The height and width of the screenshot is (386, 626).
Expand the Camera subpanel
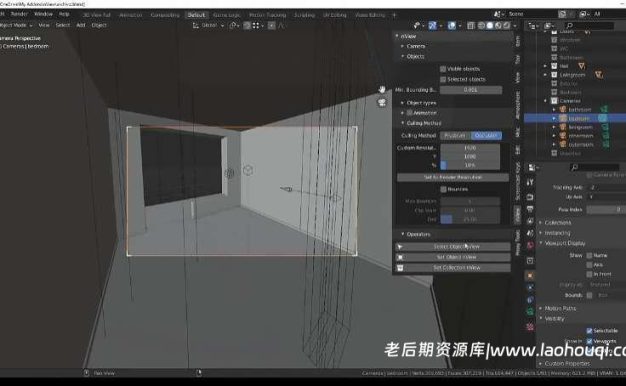coord(402,46)
